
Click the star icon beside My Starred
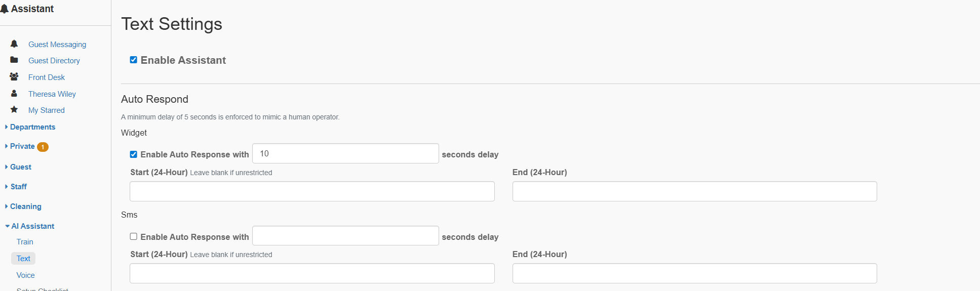(x=14, y=110)
